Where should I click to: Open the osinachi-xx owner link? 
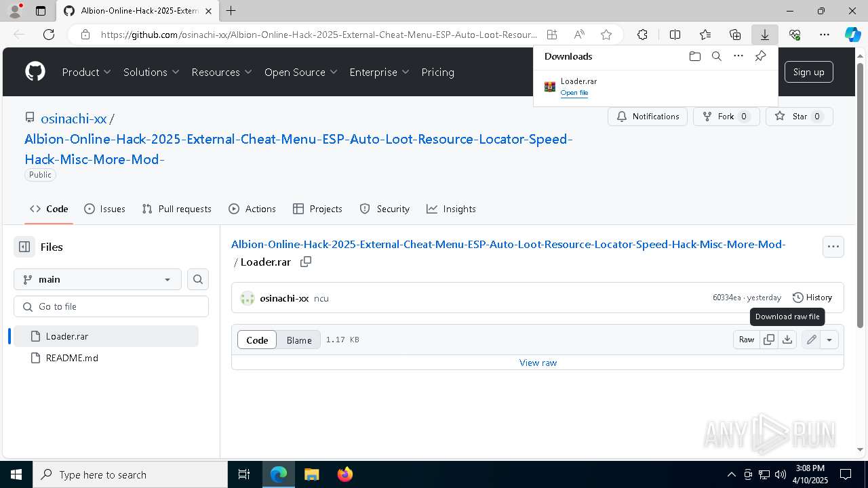click(x=73, y=119)
